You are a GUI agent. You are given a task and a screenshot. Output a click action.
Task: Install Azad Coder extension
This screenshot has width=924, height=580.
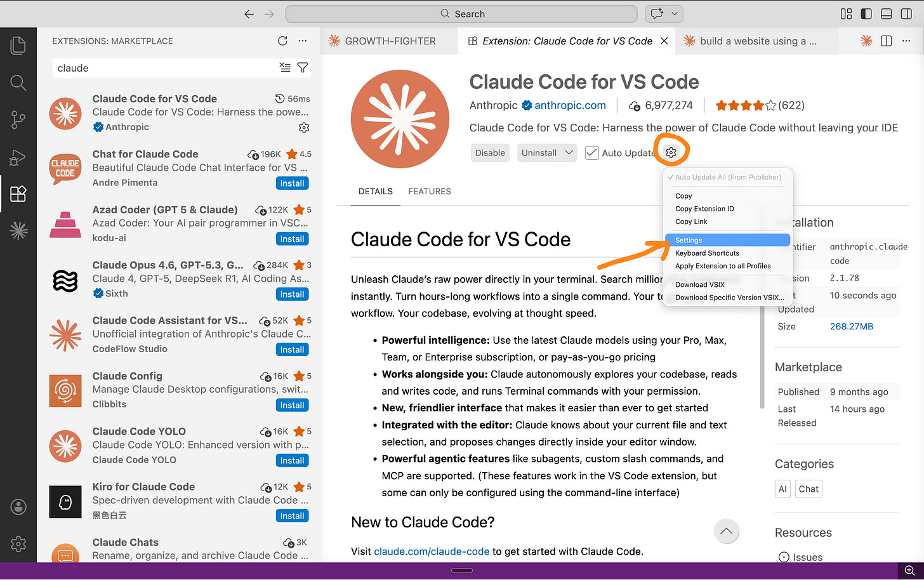(292, 239)
